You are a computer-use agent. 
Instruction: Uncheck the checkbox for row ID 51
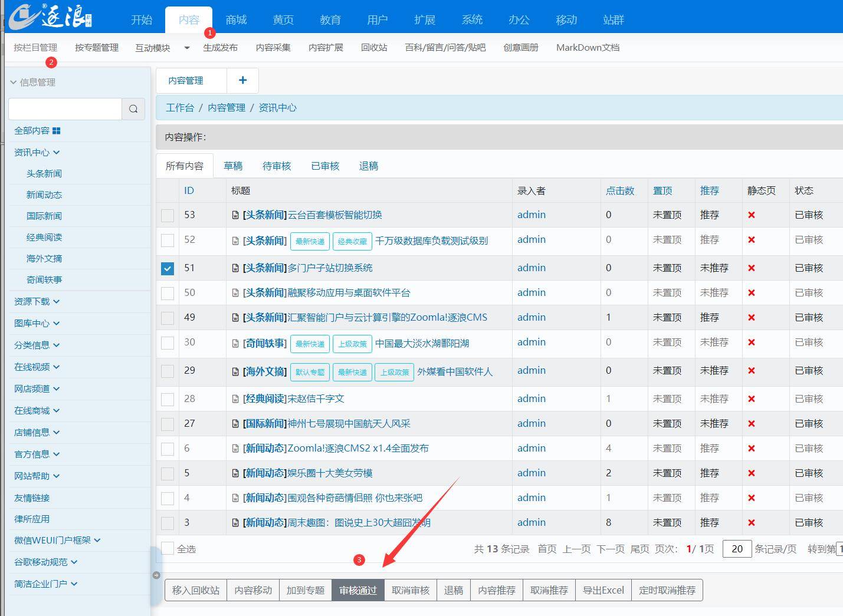pyautogui.click(x=168, y=269)
